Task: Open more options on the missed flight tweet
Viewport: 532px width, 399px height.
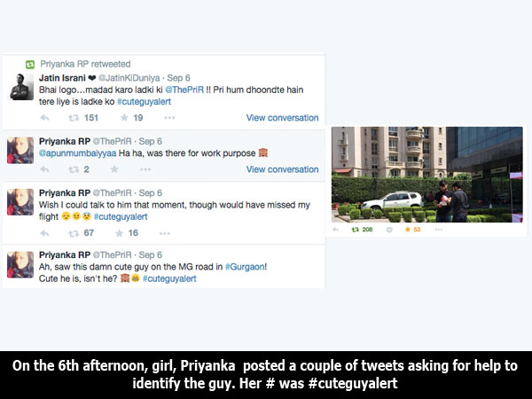Action: click(165, 233)
